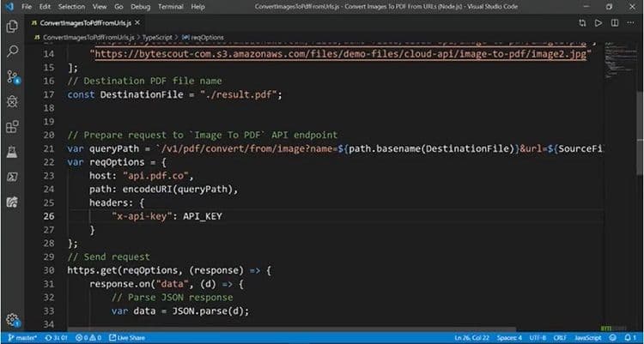Start a Live Share session
This screenshot has width=644, height=344.
point(127,338)
